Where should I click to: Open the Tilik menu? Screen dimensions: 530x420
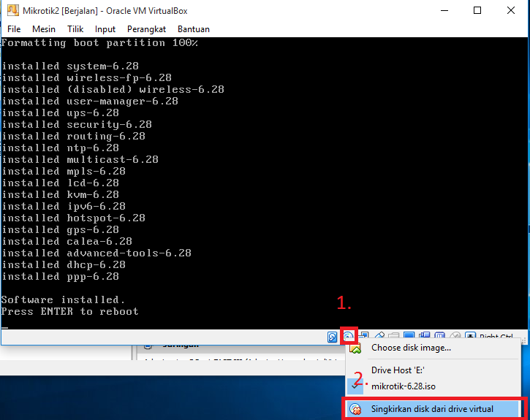coord(75,29)
